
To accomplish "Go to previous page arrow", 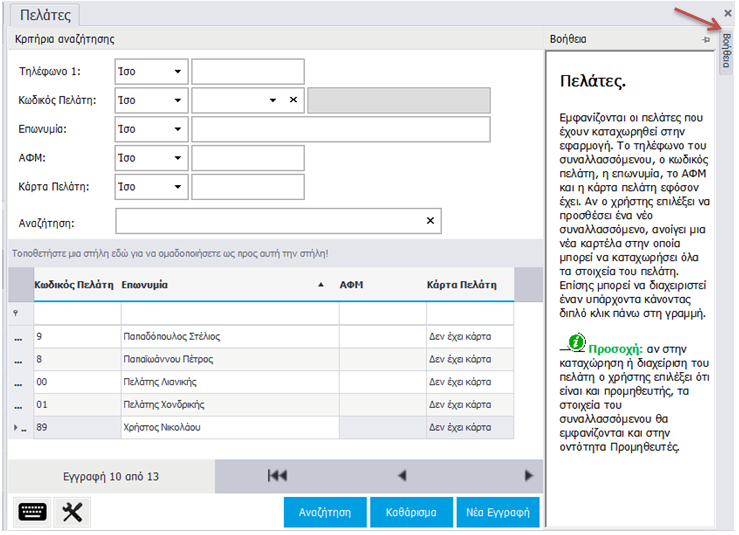I will [x=402, y=476].
